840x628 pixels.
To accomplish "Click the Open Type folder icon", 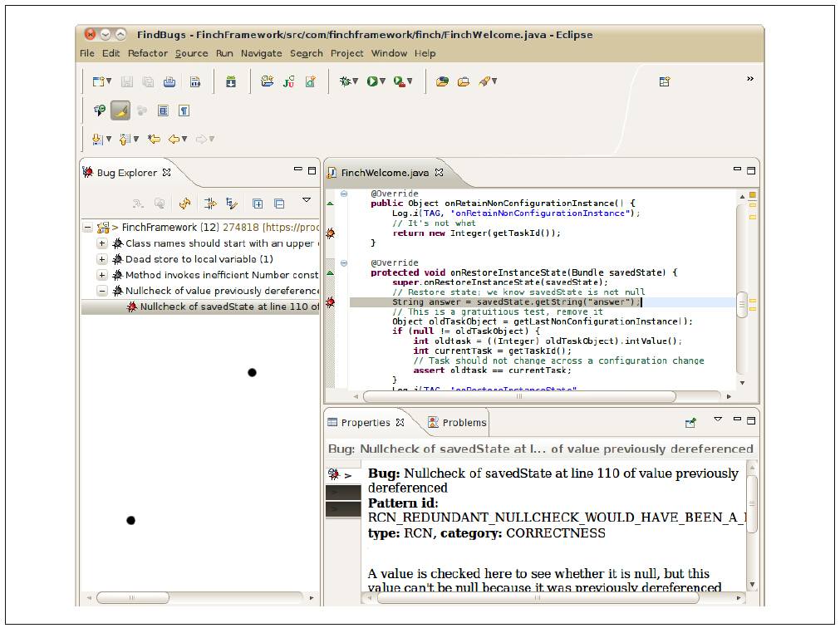I will pyautogui.click(x=442, y=81).
